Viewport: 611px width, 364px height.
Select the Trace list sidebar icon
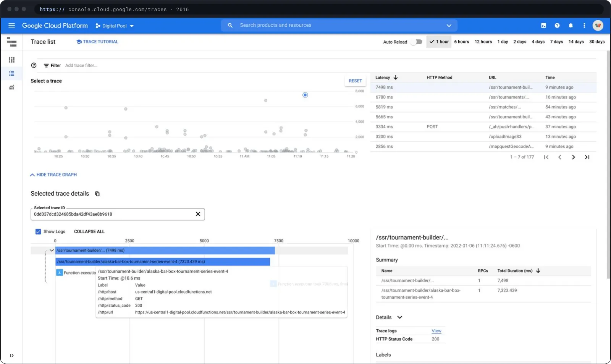(x=11, y=73)
